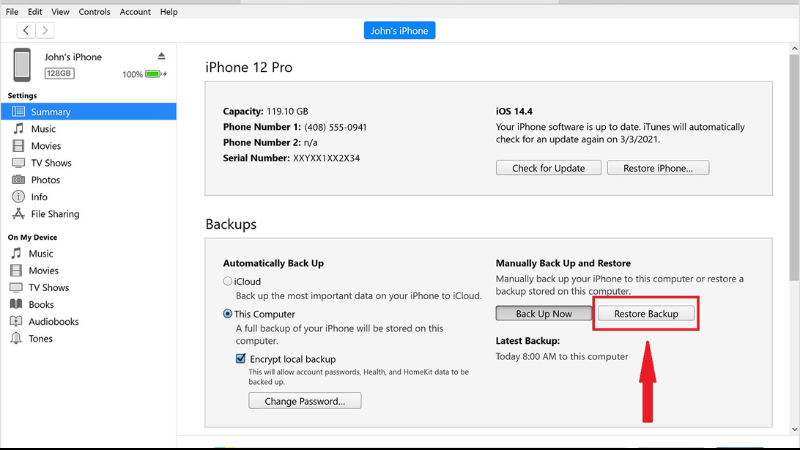
Task: Click the Music note icon under Settings
Action: [18, 129]
